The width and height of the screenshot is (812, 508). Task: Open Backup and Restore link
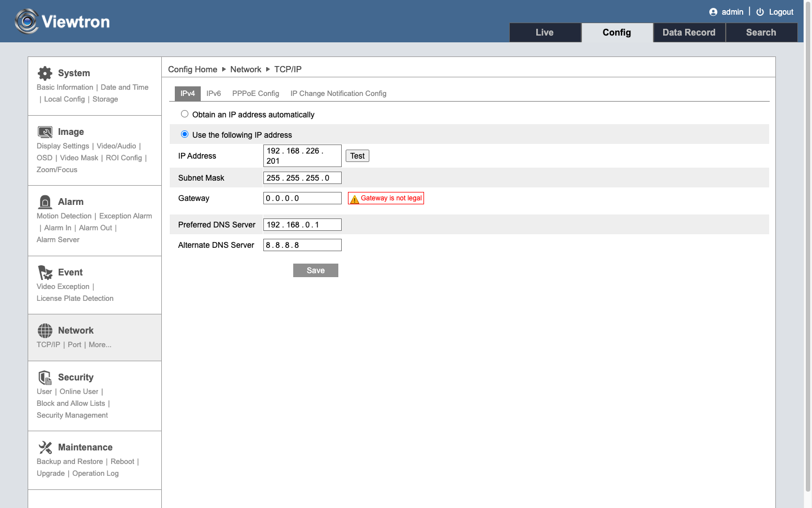coord(70,462)
